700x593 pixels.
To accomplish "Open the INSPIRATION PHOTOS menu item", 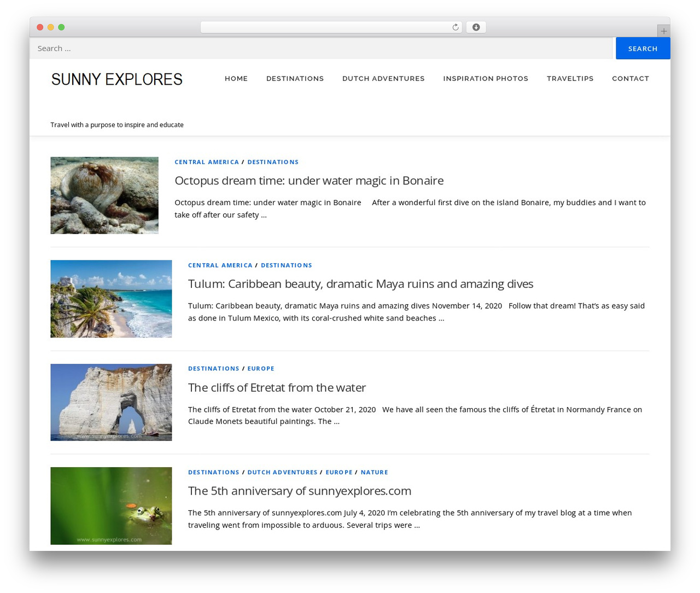I will pyautogui.click(x=486, y=78).
